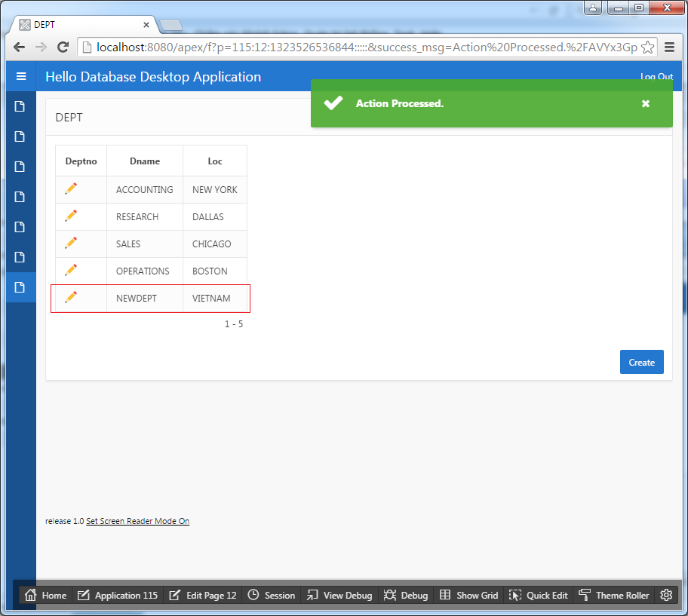Edit the OPERATIONS row with pencil icon
The image size is (688, 616).
coord(71,270)
